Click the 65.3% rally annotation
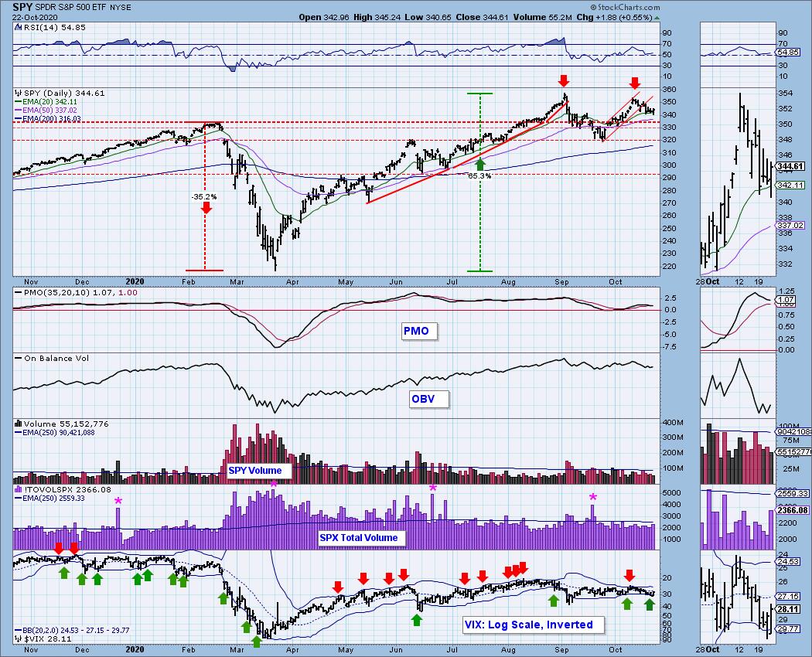 pos(479,176)
